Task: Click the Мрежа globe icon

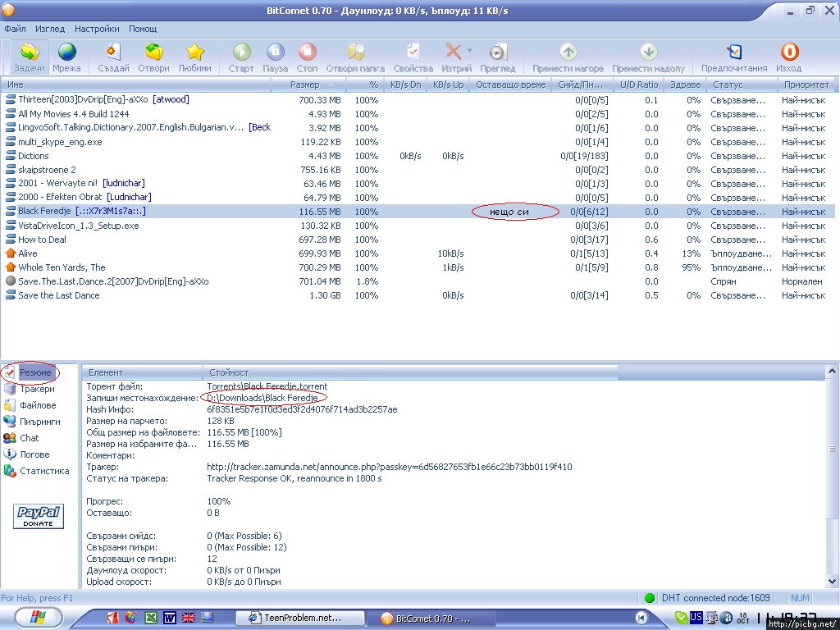Action: [x=67, y=52]
